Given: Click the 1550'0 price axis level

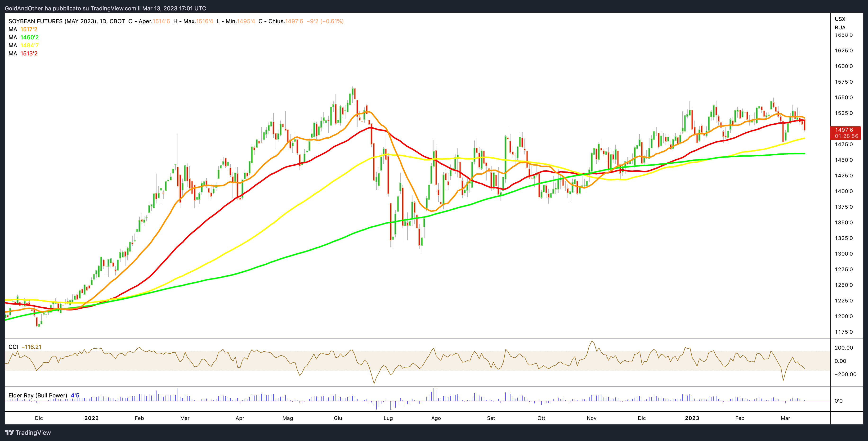Looking at the screenshot, I should 844,97.
